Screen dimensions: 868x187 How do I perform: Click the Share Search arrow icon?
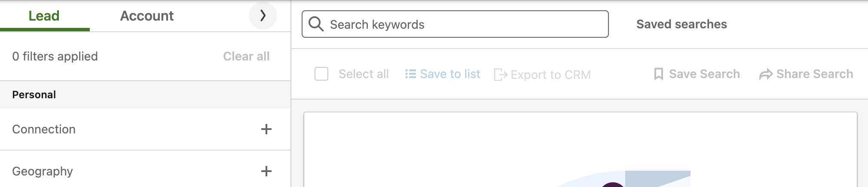click(x=766, y=75)
